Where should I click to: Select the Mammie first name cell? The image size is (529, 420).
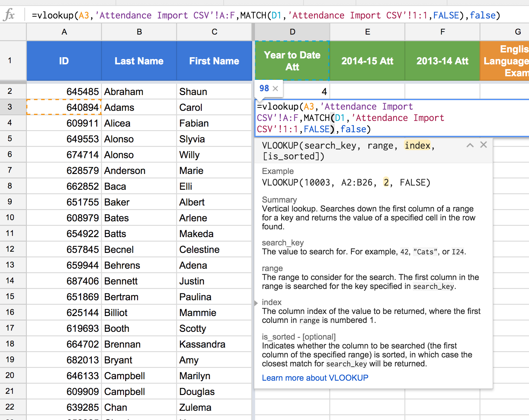tap(214, 312)
